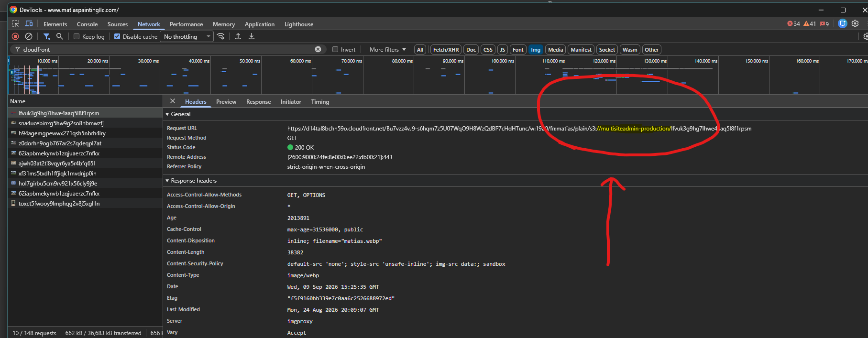Click timeline at the 60,000 ms marker

coord(300,61)
